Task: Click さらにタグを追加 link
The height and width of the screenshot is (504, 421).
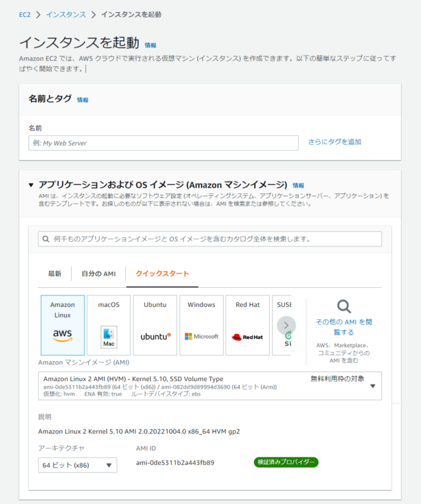Action: (335, 142)
